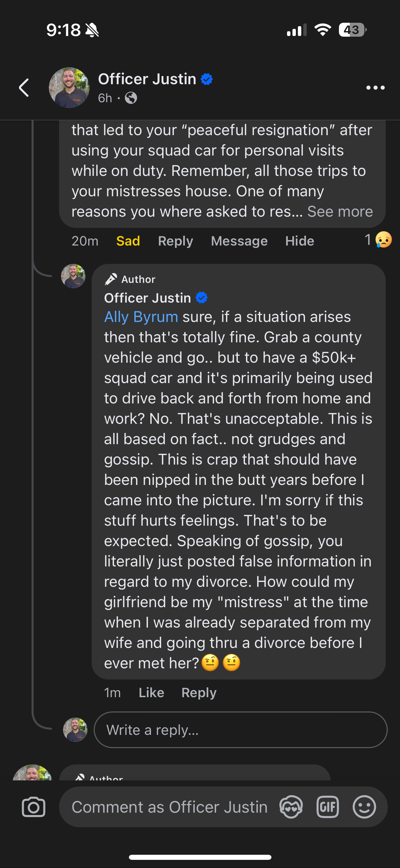Tap the Comment as Officer Justin field
The image size is (400, 868).
[170, 807]
